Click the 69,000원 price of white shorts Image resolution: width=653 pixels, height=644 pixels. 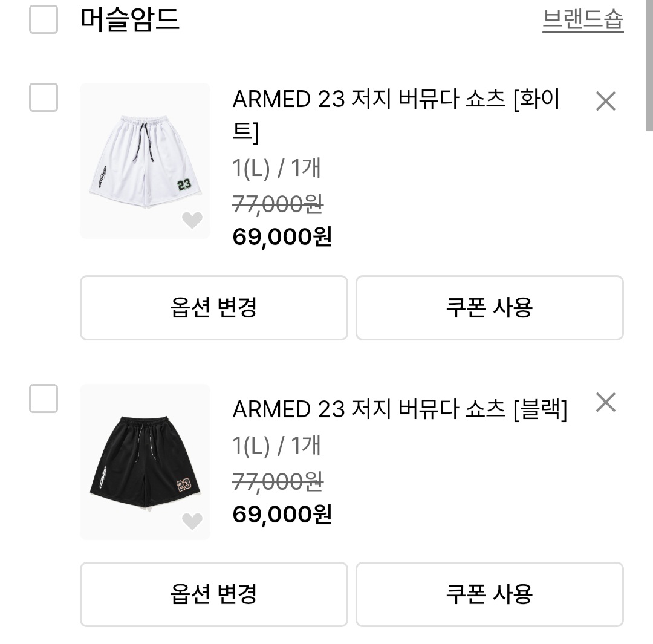tap(282, 236)
